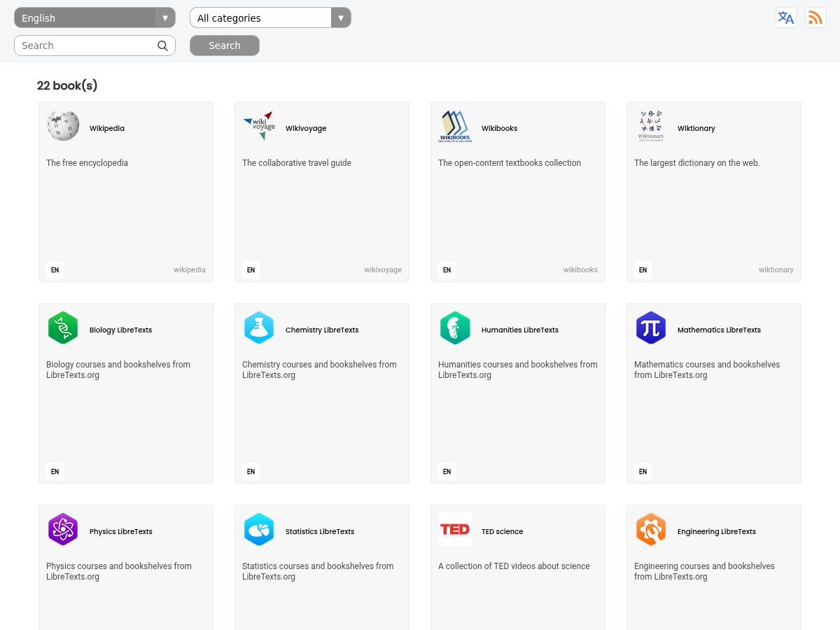Click the Chemistry LibreTexts flask icon
This screenshot has width=840, height=630.
pos(259,328)
